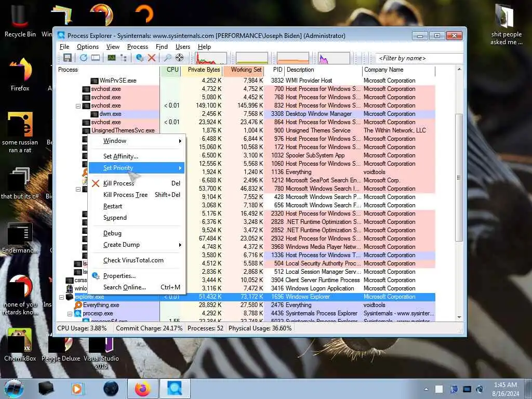The image size is (532, 399).
Task: Collapse the procexp.exe tree node
Action: [x=70, y=314]
